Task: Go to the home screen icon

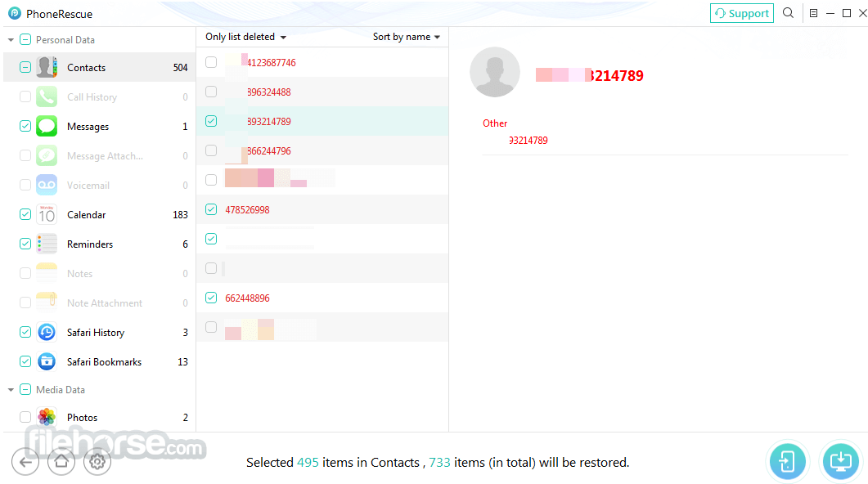Action: [x=61, y=461]
